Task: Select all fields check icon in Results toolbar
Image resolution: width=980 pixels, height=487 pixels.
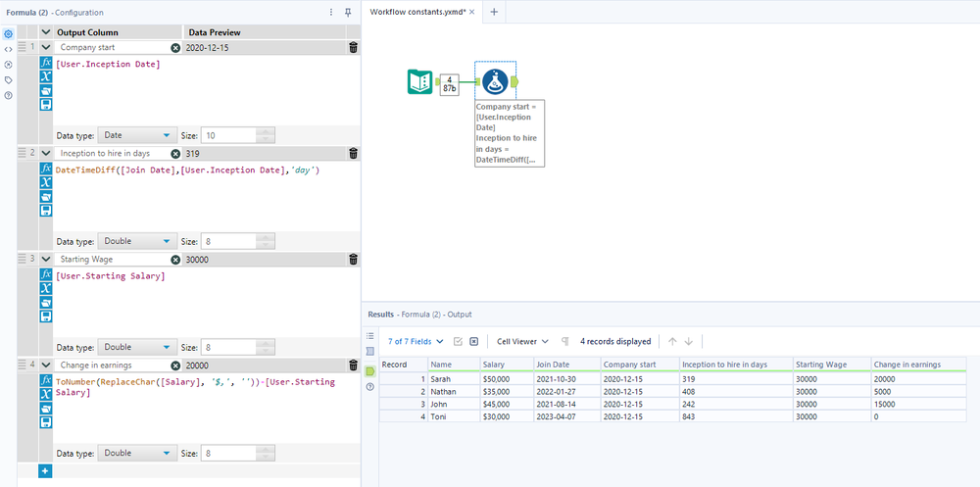Action: pyautogui.click(x=458, y=341)
